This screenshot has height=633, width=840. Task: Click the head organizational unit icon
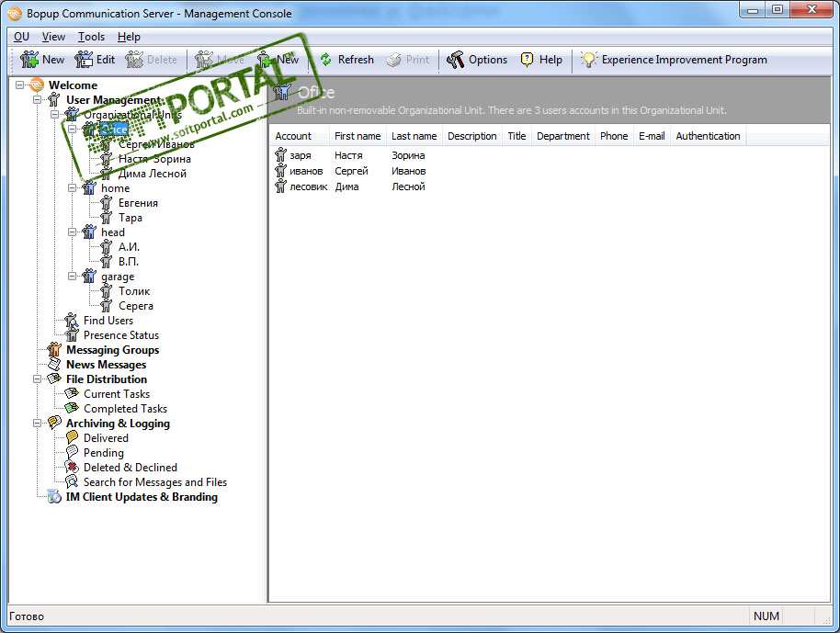point(89,232)
